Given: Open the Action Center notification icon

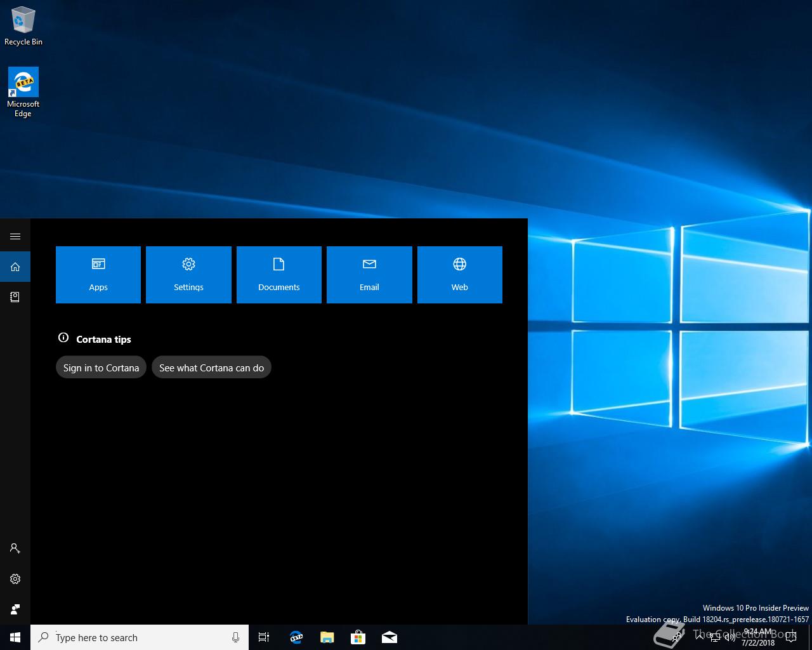Looking at the screenshot, I should (x=791, y=637).
